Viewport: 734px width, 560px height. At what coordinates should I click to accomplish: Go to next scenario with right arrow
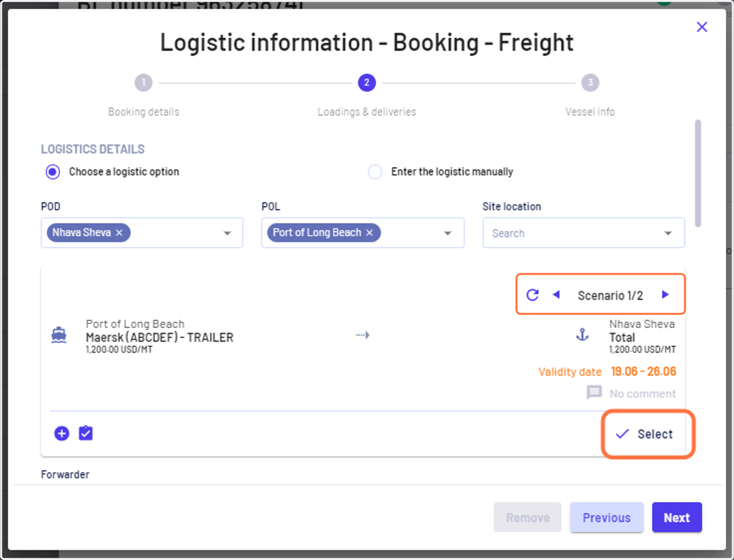[x=665, y=295]
